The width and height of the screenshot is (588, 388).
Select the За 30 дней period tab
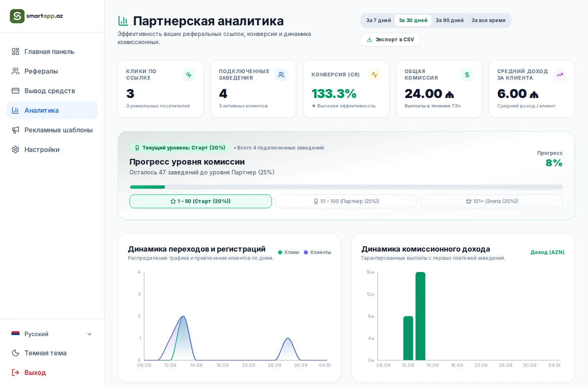pos(413,20)
